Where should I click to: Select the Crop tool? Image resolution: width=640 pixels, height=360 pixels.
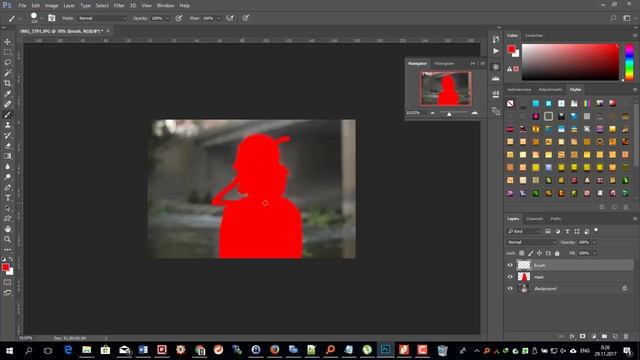click(7, 83)
